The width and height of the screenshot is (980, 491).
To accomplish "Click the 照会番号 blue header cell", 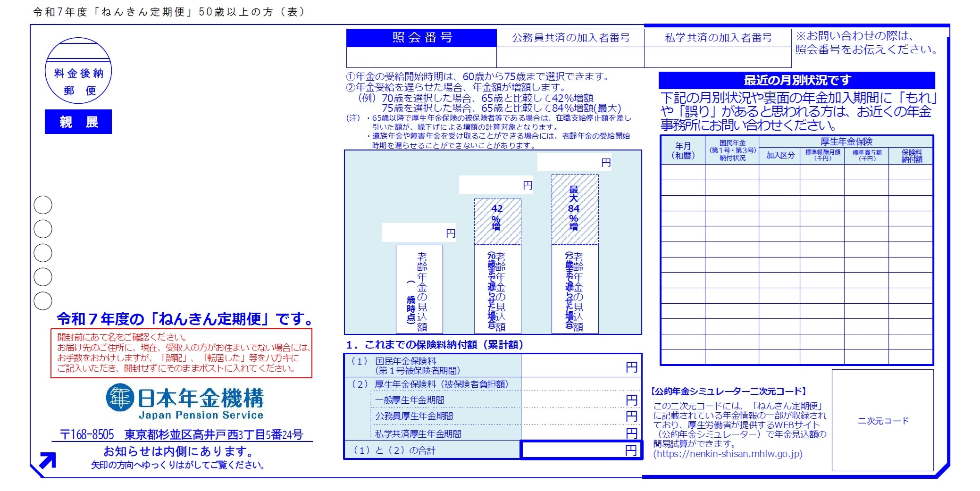I will [x=421, y=38].
